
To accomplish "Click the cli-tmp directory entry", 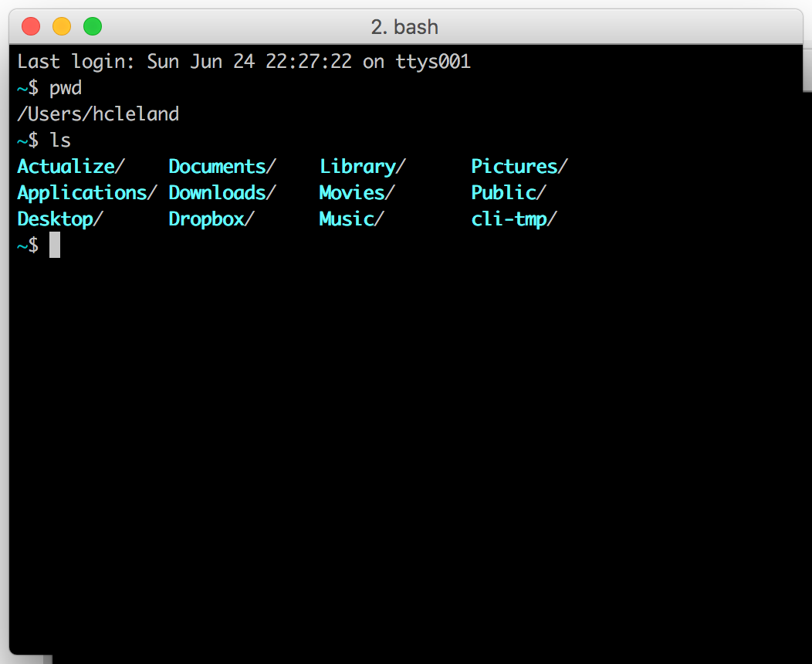I will [x=509, y=219].
